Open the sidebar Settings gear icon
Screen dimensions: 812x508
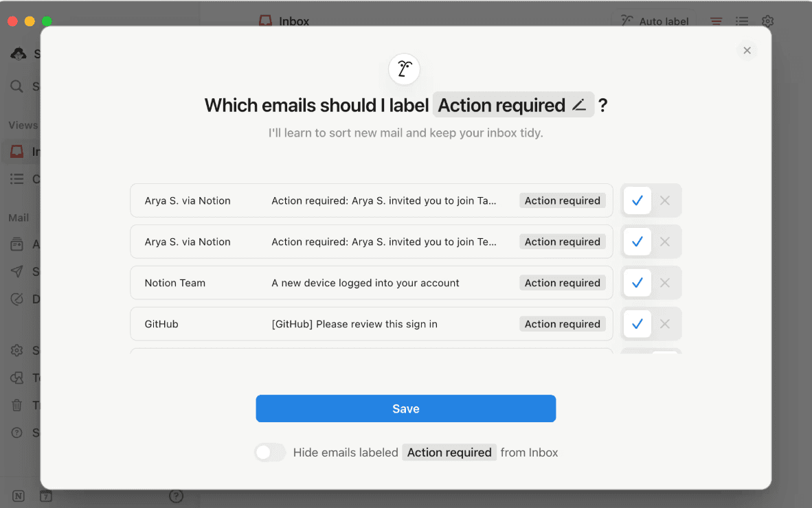17,350
